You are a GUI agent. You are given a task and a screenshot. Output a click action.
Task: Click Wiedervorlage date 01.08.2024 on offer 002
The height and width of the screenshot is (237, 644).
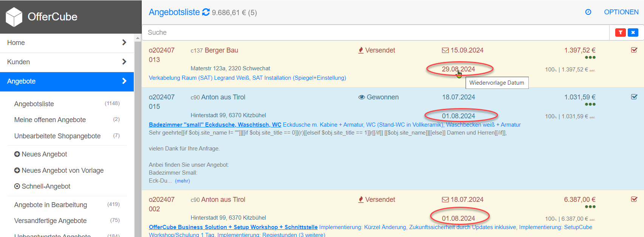click(458, 218)
